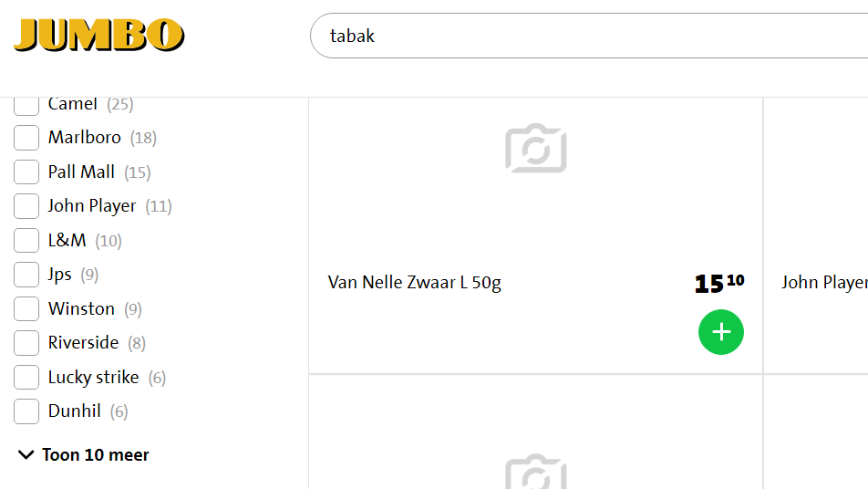Check the Winston brand filter
The width and height of the screenshot is (868, 489).
point(26,308)
